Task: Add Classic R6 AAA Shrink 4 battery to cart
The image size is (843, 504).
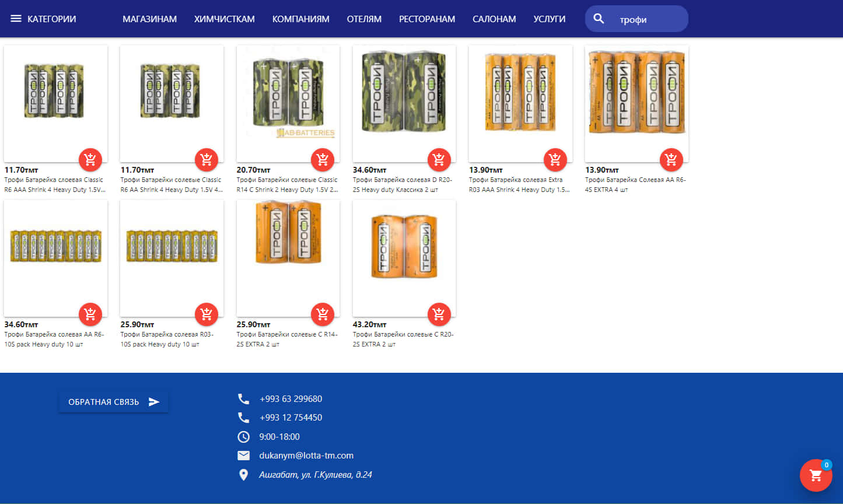Action: click(90, 159)
